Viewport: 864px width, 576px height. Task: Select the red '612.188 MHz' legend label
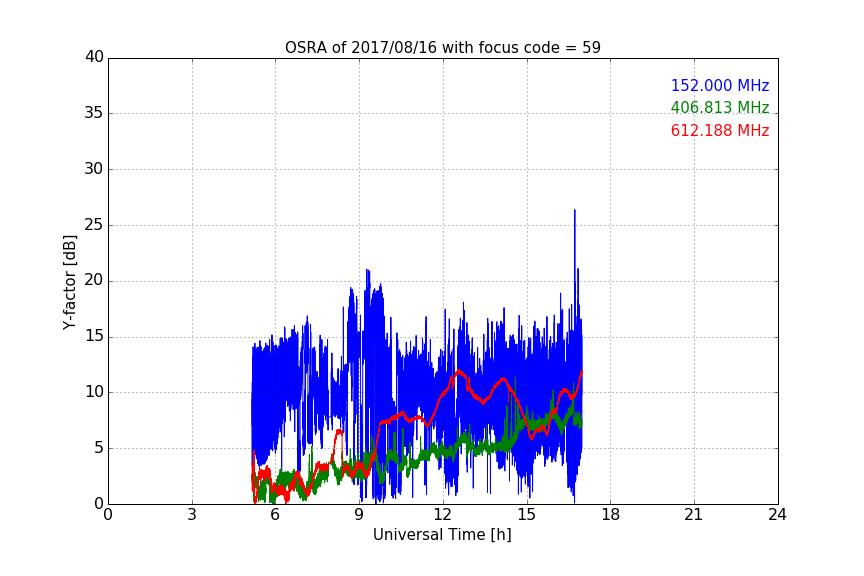click(720, 131)
